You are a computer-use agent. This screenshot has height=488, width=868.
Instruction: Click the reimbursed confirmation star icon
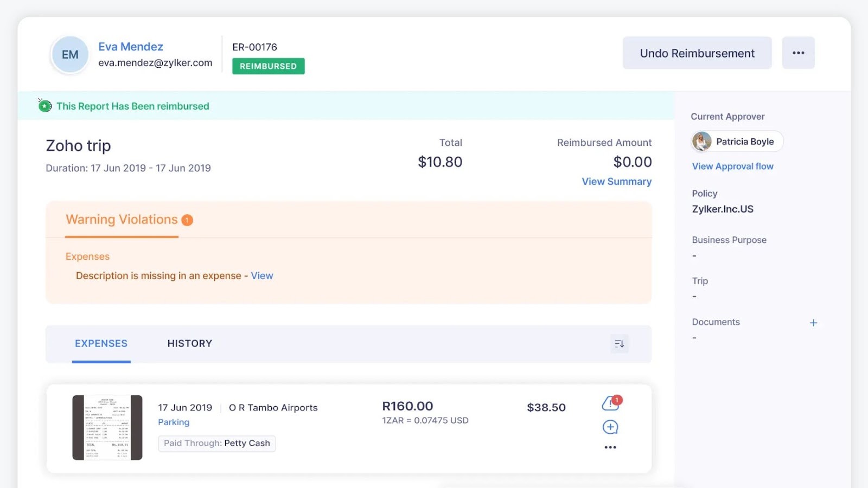click(45, 106)
